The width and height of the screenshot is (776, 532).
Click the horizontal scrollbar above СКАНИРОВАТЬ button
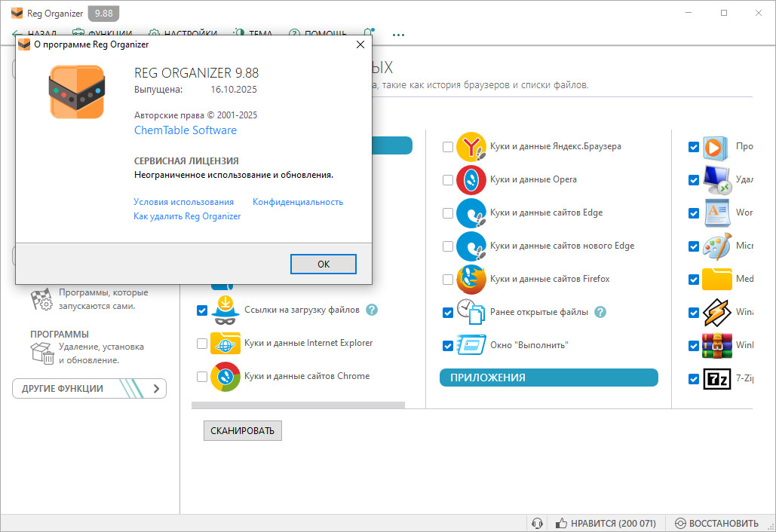(298, 405)
